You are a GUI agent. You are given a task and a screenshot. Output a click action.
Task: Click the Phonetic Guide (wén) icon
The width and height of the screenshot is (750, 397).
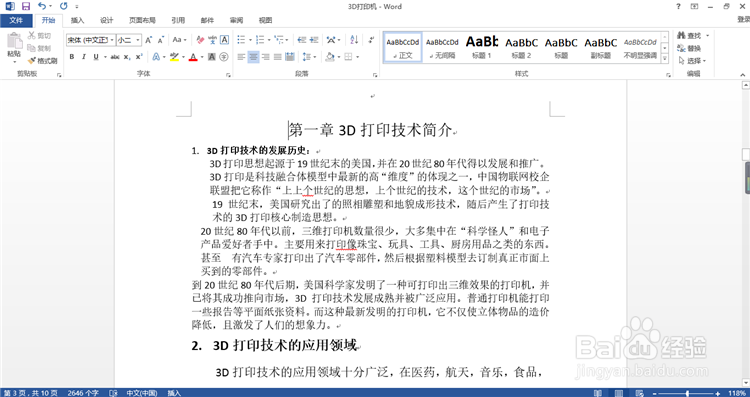pos(212,40)
